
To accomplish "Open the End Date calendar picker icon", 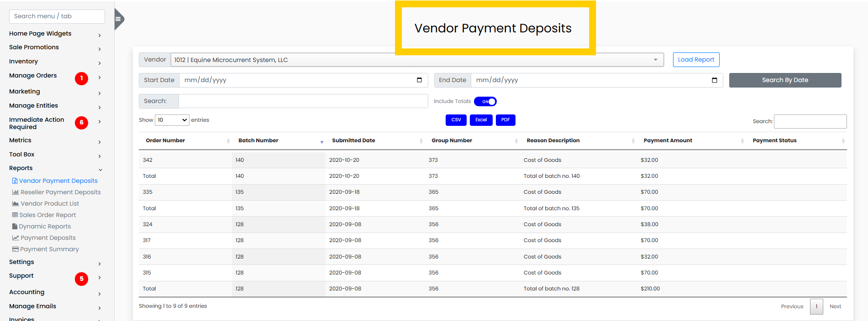I will [714, 80].
